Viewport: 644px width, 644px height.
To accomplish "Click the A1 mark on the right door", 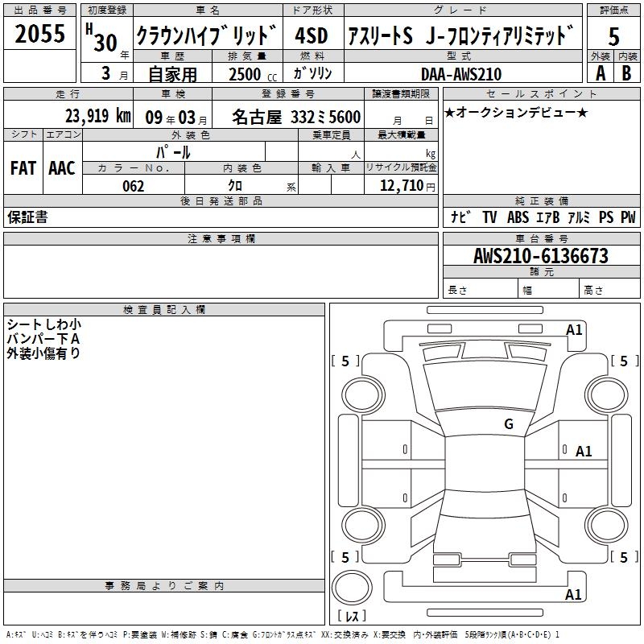I will [584, 452].
